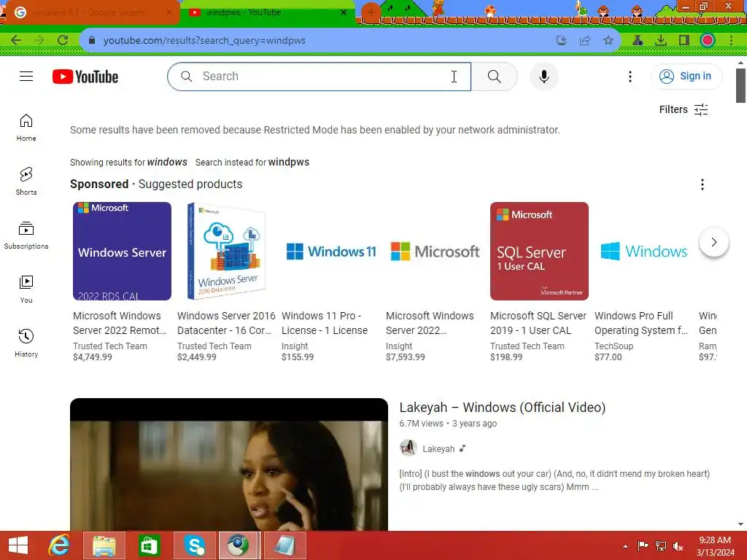747x560 pixels.
Task: Play the Lakeyah Windows video thumbnail
Action: (x=228, y=464)
